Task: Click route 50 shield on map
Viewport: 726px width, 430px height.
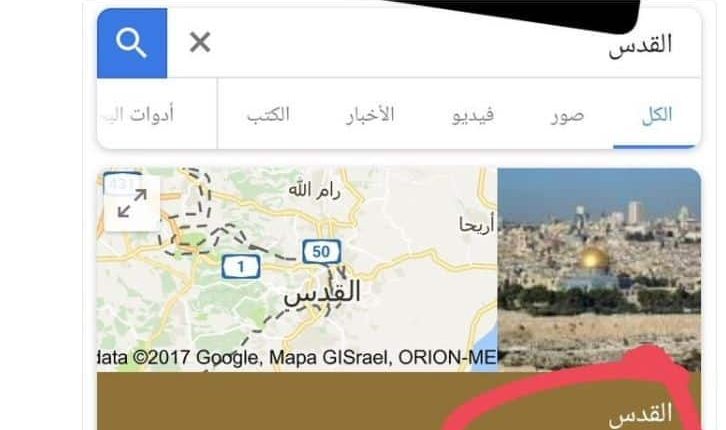Action: [322, 252]
